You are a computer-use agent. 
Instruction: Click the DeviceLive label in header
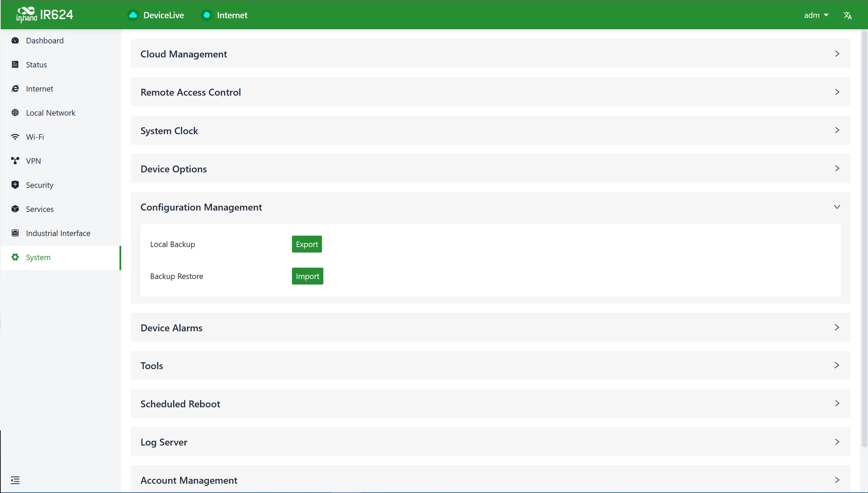pyautogui.click(x=164, y=15)
